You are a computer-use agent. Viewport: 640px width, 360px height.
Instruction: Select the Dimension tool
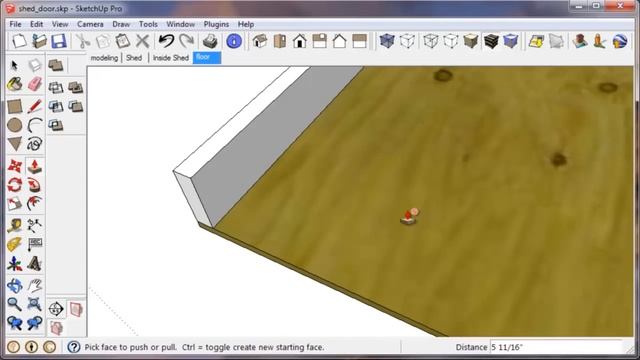tap(35, 225)
